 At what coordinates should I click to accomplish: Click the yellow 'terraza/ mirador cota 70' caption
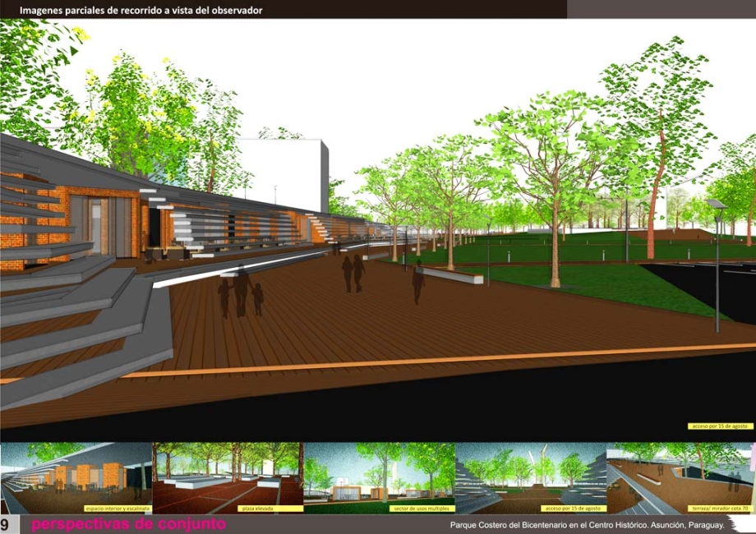[721, 509]
